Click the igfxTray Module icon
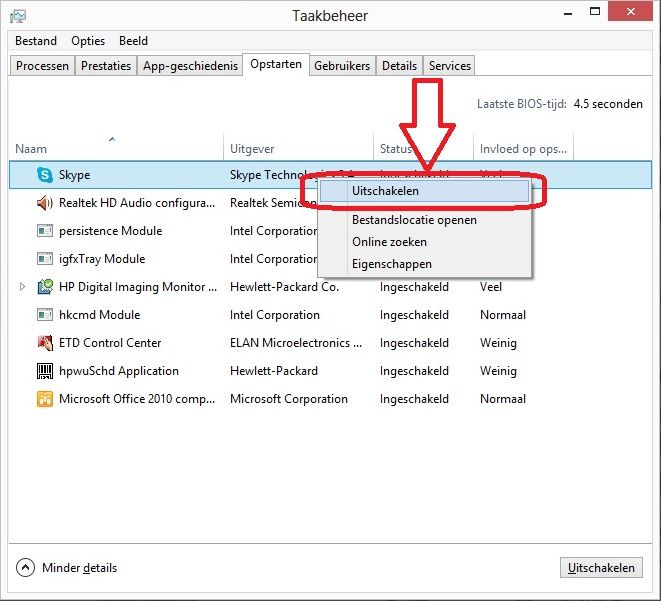 pos(45,259)
